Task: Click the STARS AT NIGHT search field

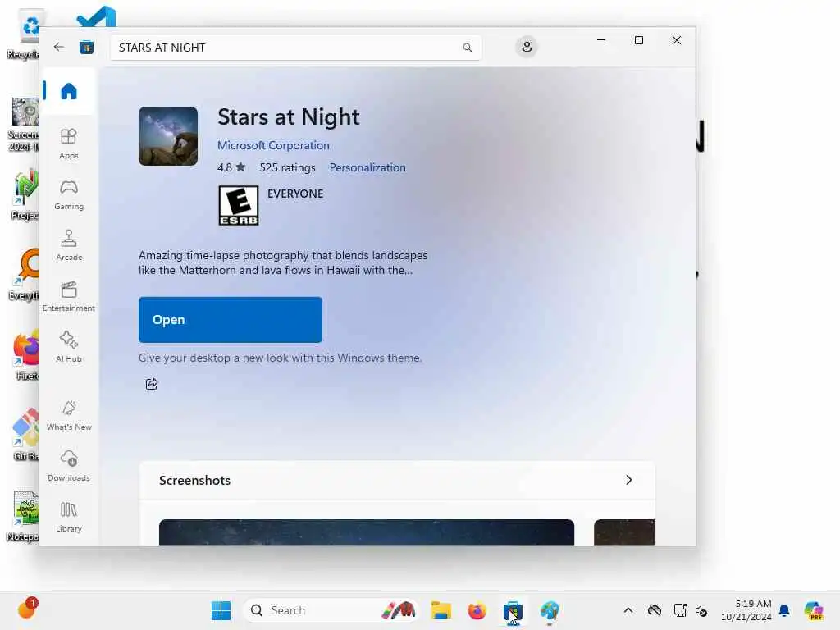Action: point(295,48)
